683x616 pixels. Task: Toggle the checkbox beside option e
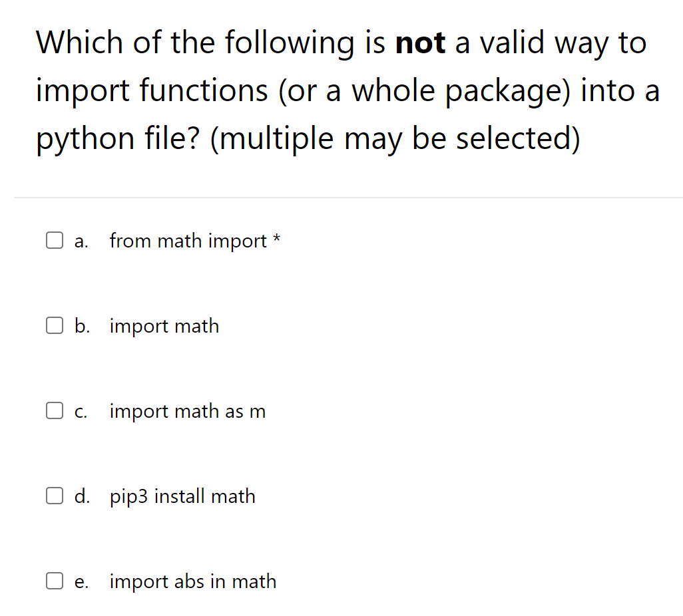pos(55,581)
